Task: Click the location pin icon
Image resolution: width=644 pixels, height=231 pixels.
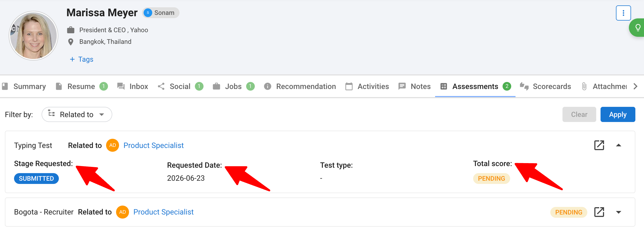Action: tap(71, 42)
